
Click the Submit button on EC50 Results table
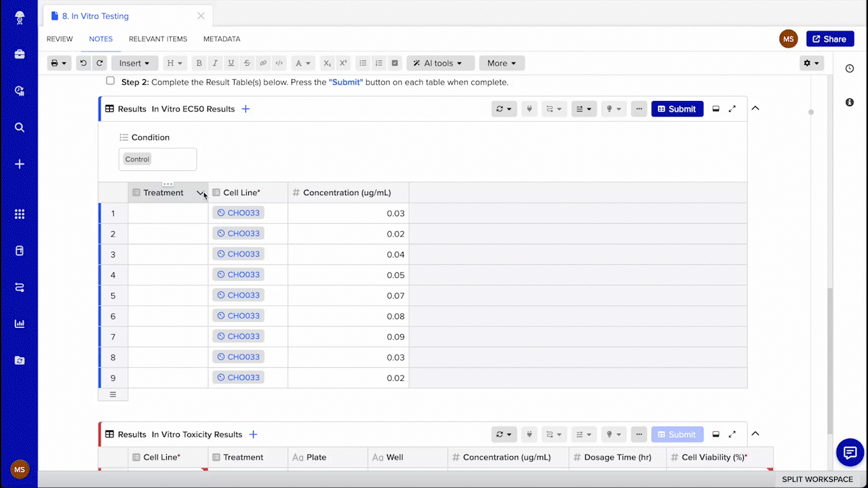click(x=677, y=108)
